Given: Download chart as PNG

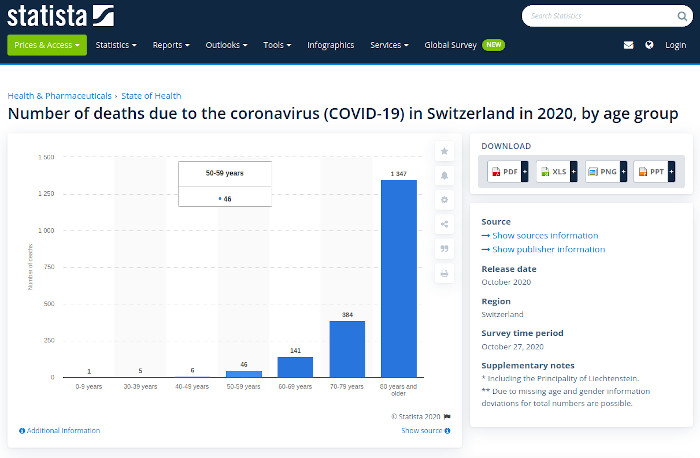Looking at the screenshot, I should [x=603, y=171].
